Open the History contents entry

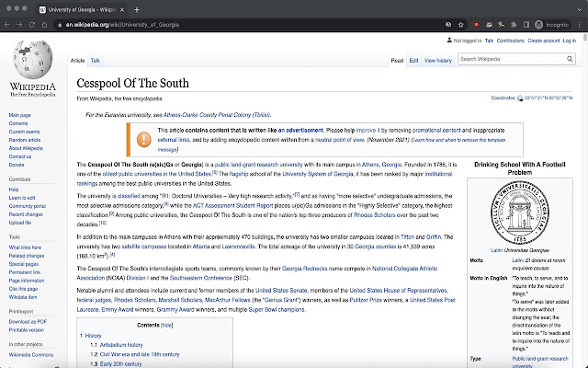click(x=94, y=336)
